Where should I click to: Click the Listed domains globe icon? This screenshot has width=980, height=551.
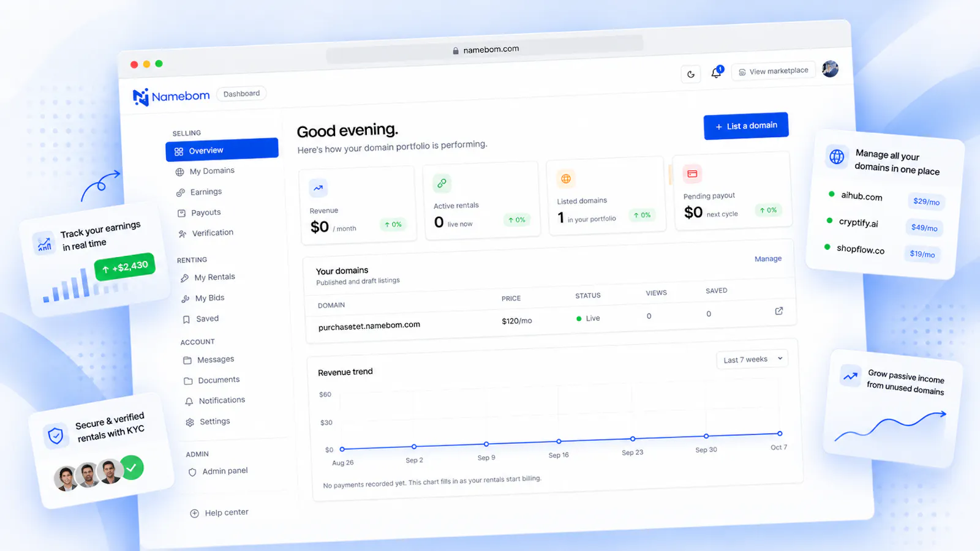pos(565,179)
